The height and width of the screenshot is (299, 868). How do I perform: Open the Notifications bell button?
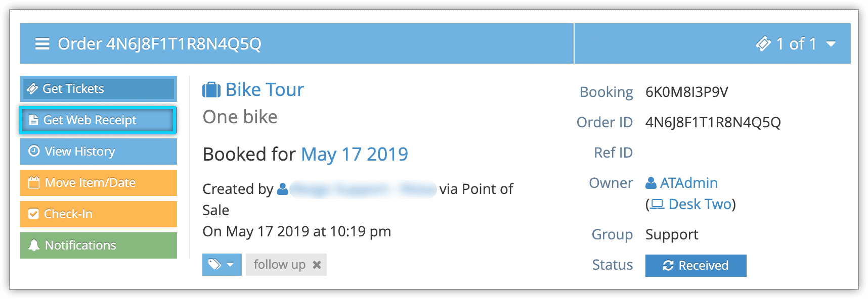99,245
